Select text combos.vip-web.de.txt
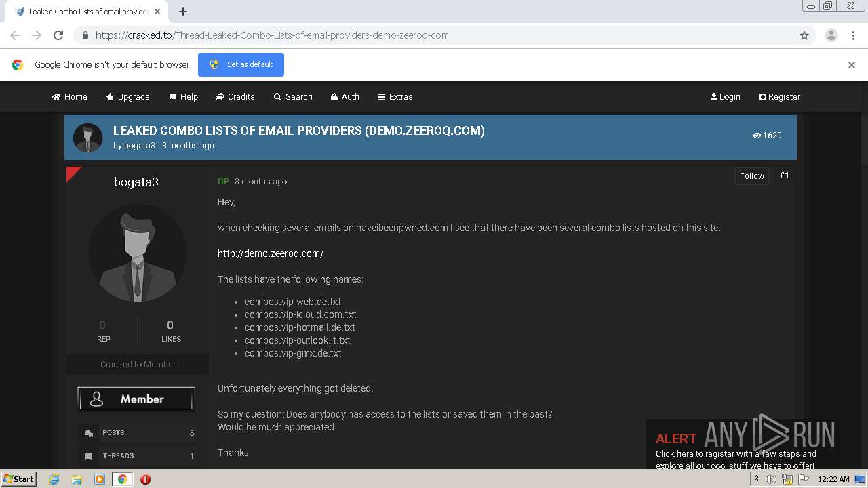Image resolution: width=868 pixels, height=488 pixels. click(293, 302)
